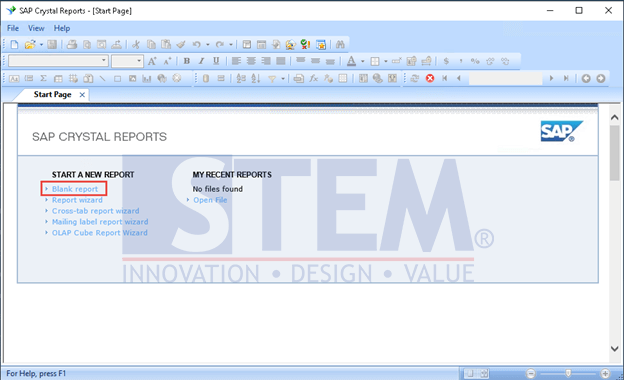Toggle Bold formatting button
Image resolution: width=624 pixels, height=380 pixels.
click(186, 61)
